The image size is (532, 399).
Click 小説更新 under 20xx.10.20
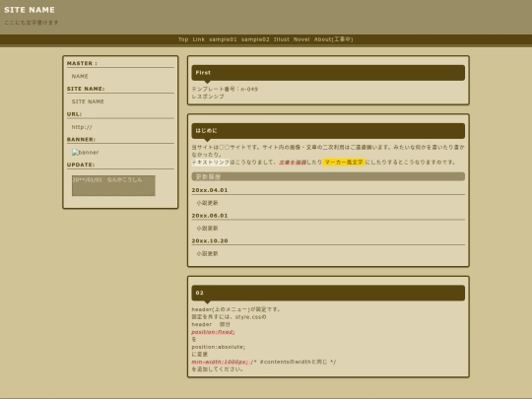(207, 253)
